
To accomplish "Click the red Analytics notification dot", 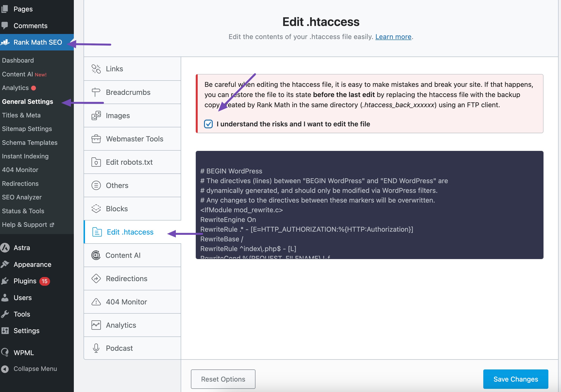I will (x=34, y=88).
